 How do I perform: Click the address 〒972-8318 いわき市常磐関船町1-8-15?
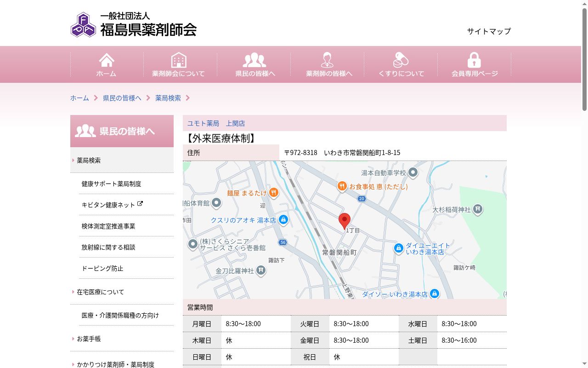coord(342,152)
